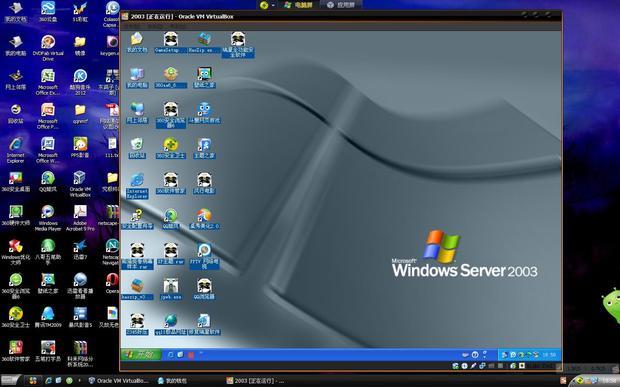This screenshot has height=387, width=620.
Task: Select 360安全卫士 icon on host desktop
Action: click(16, 318)
